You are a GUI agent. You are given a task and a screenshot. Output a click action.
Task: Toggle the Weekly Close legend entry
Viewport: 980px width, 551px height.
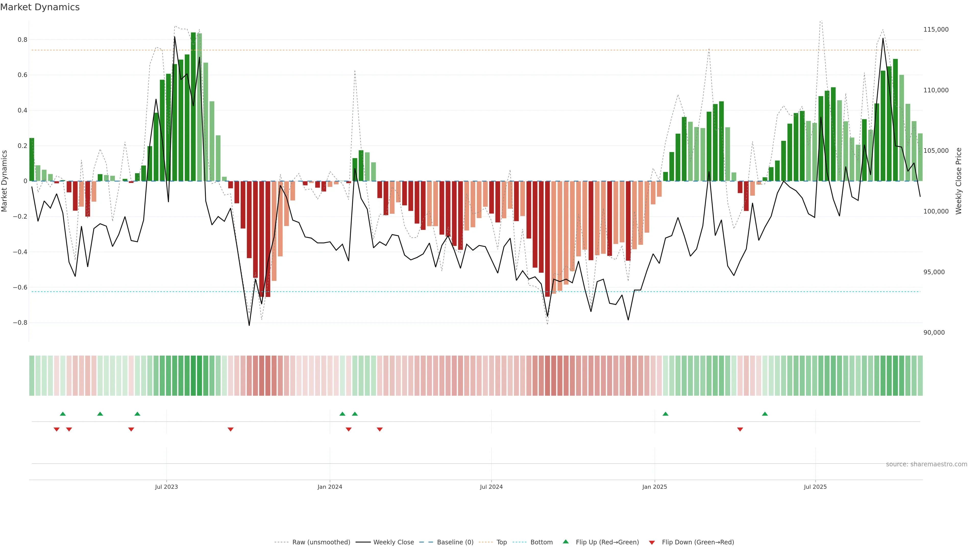coord(393,542)
